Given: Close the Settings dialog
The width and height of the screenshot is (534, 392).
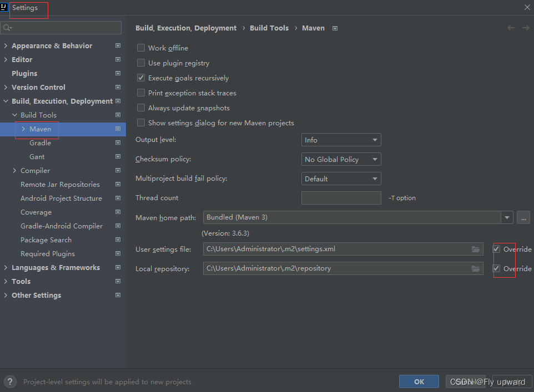Looking at the screenshot, I should (527, 7).
